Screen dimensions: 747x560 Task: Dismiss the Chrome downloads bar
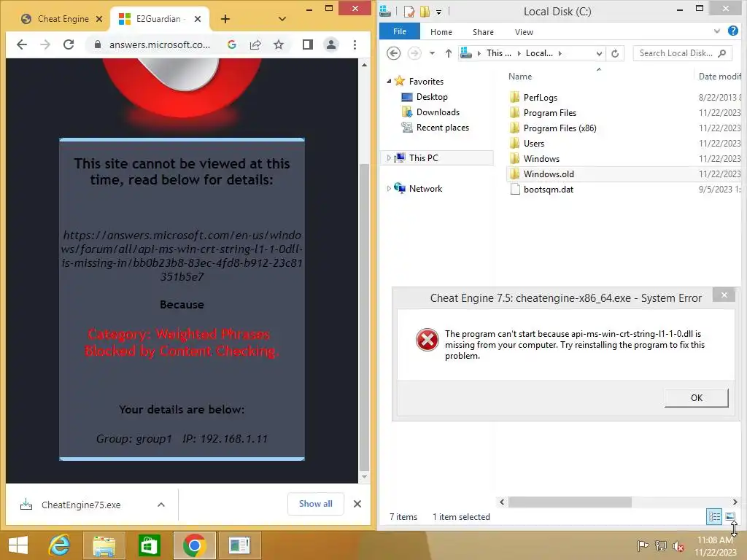point(357,504)
